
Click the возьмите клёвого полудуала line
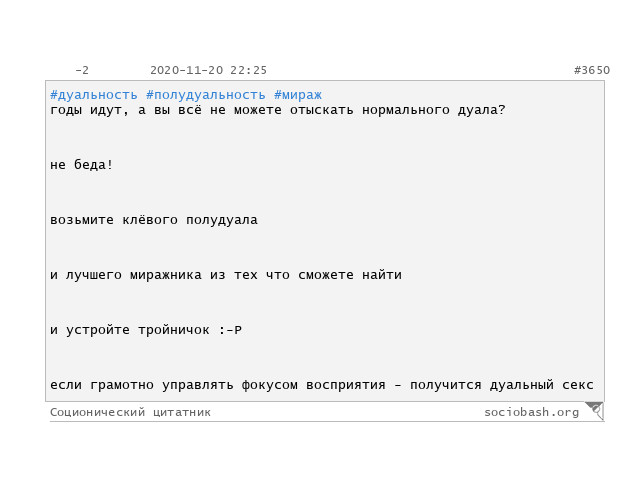click(x=153, y=220)
